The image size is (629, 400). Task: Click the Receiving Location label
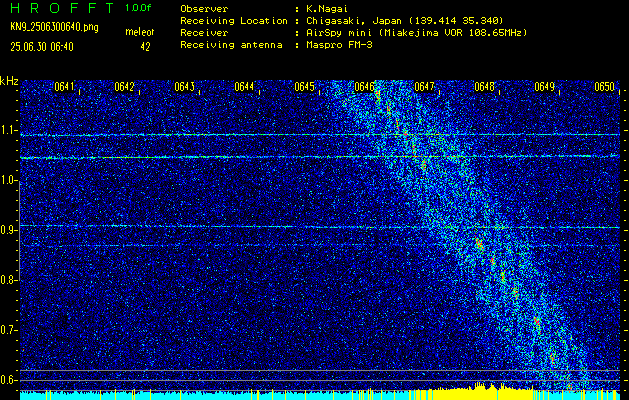pos(234,21)
